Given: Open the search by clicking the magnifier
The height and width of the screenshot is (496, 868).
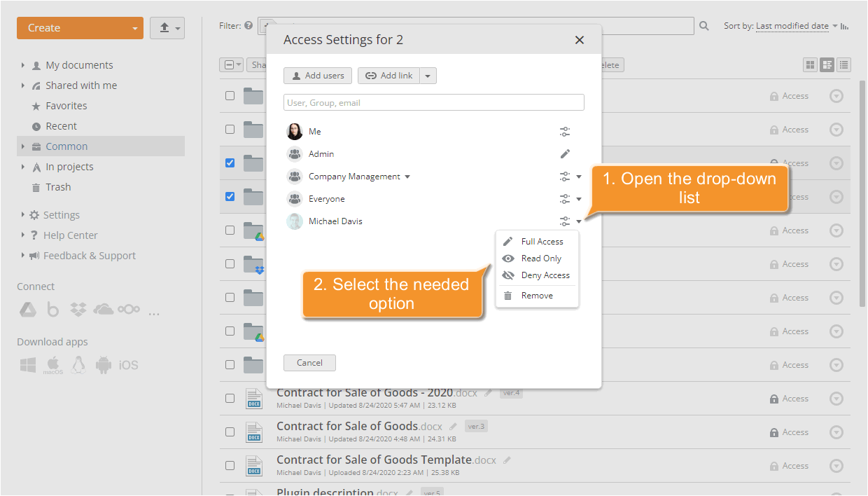Looking at the screenshot, I should [x=703, y=25].
